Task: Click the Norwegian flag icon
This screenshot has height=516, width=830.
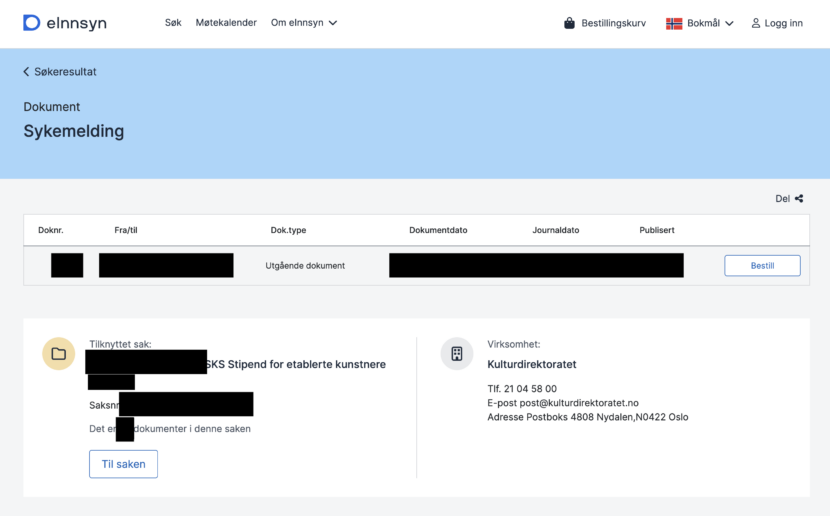Action: pos(674,23)
